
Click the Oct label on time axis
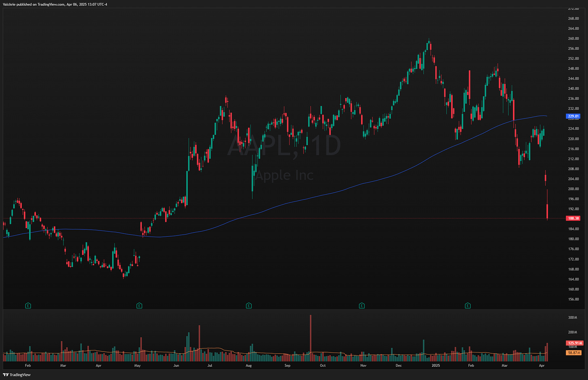click(323, 365)
